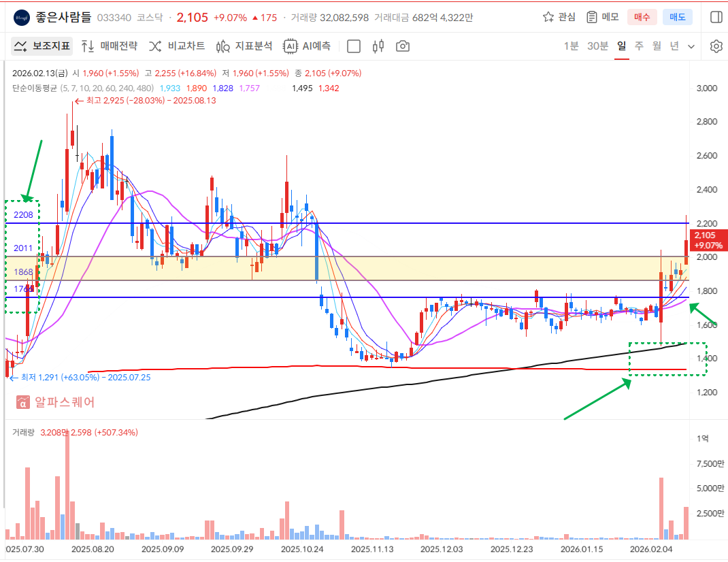The image size is (728, 562).
Task: Toggle candlestick chart type icon
Action: point(378,46)
